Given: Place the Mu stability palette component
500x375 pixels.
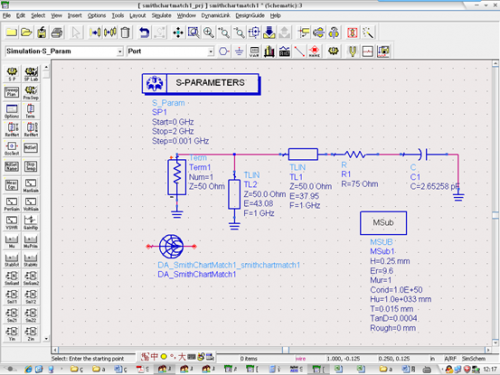Looking at the screenshot, I should coord(12,241).
